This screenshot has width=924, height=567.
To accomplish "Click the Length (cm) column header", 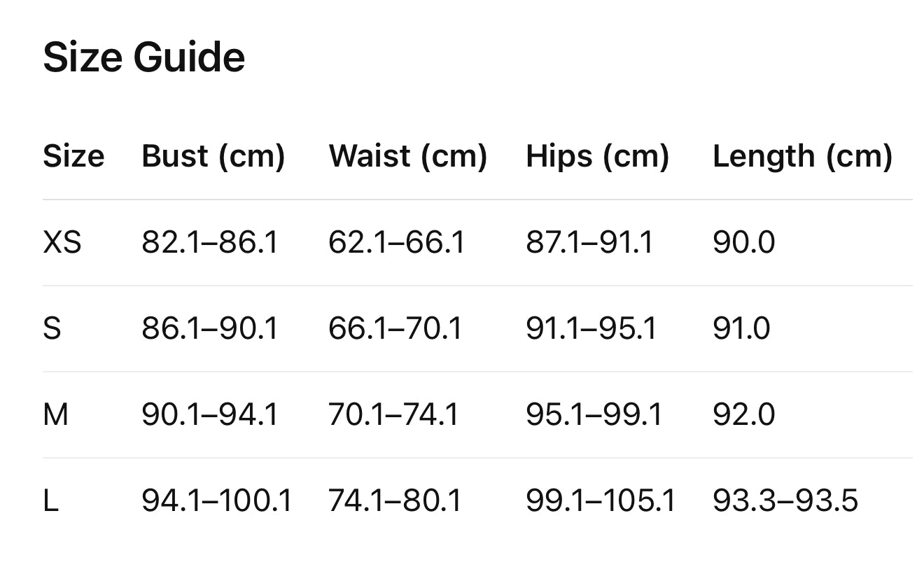I will point(802,156).
